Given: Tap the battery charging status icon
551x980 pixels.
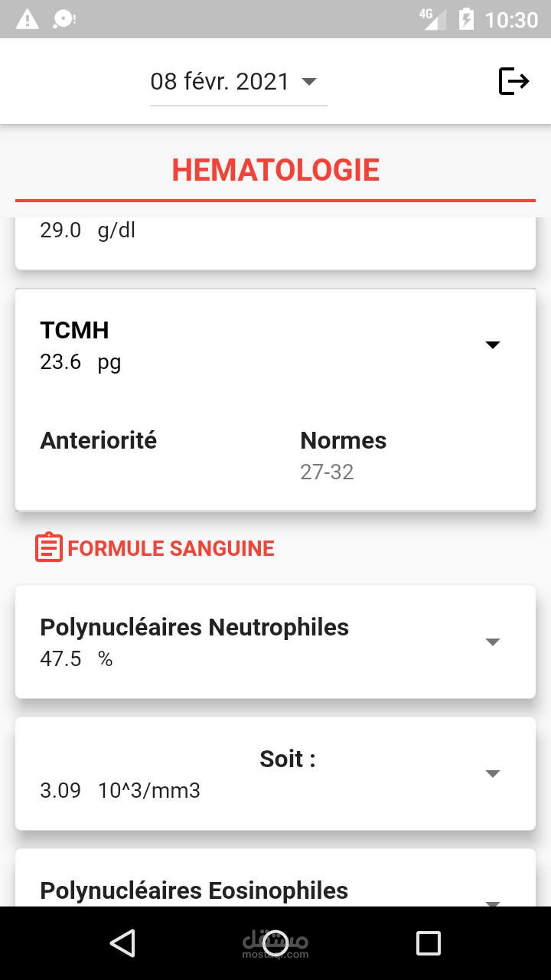Looking at the screenshot, I should (465, 19).
